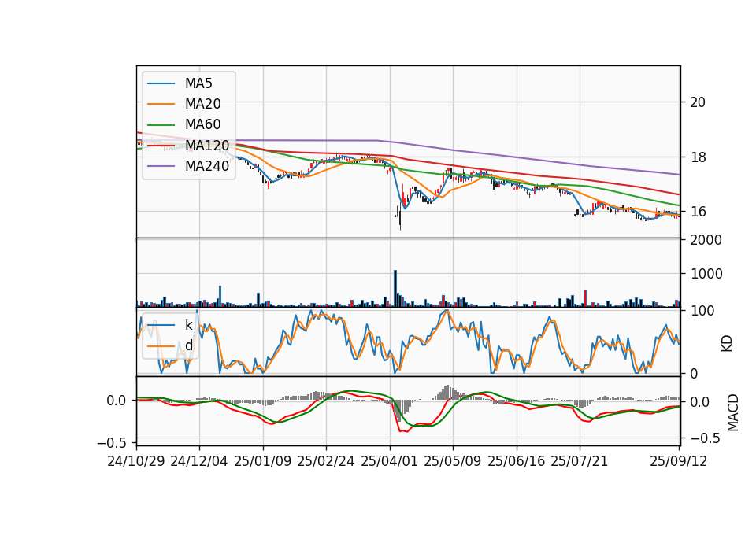Click the 25/02/24 date axis label
The height and width of the screenshot is (543, 756).
(x=326, y=461)
